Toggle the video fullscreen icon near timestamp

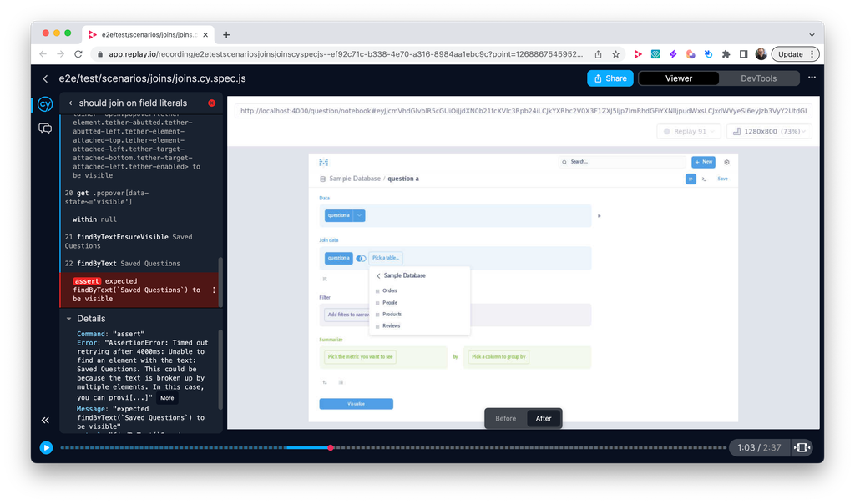802,447
